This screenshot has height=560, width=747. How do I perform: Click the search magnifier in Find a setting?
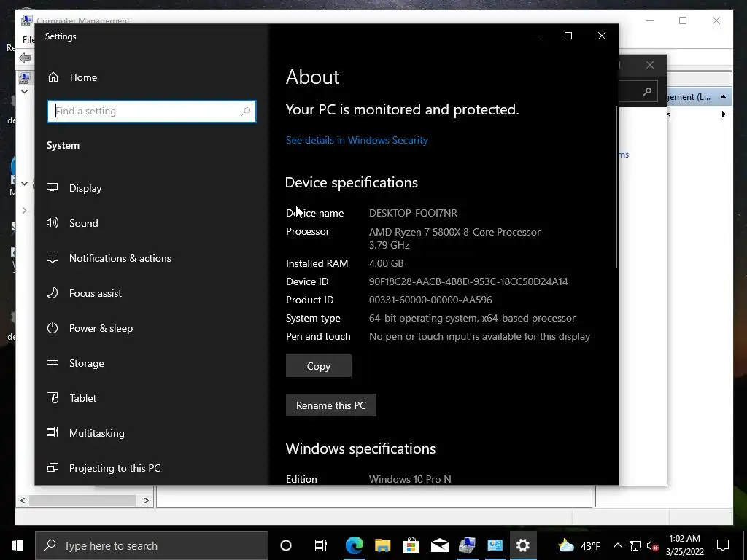(x=246, y=112)
